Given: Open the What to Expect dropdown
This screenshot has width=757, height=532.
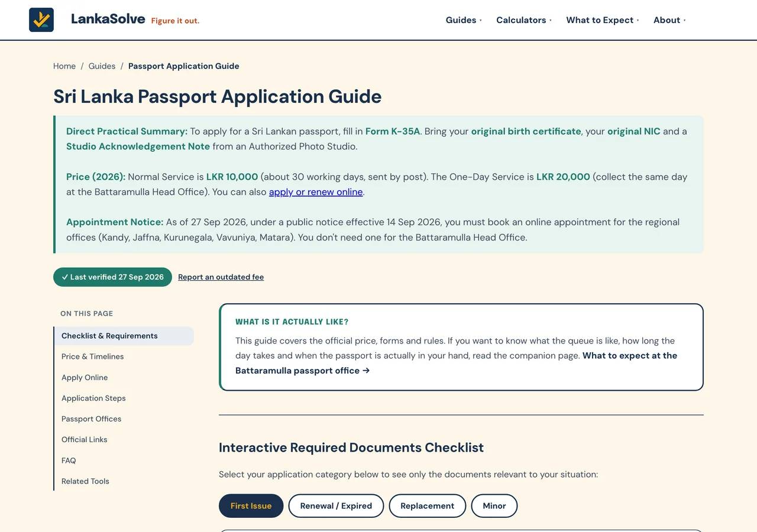Looking at the screenshot, I should (x=603, y=20).
